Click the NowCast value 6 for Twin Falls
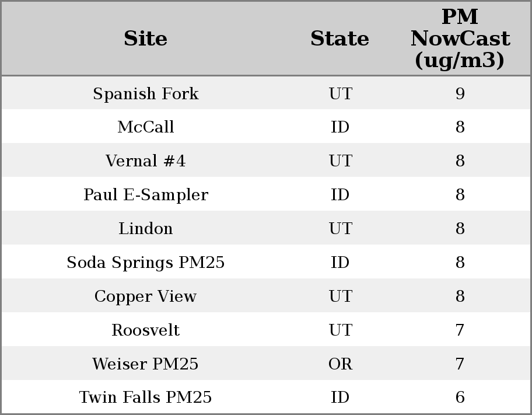The image size is (532, 415). click(460, 397)
